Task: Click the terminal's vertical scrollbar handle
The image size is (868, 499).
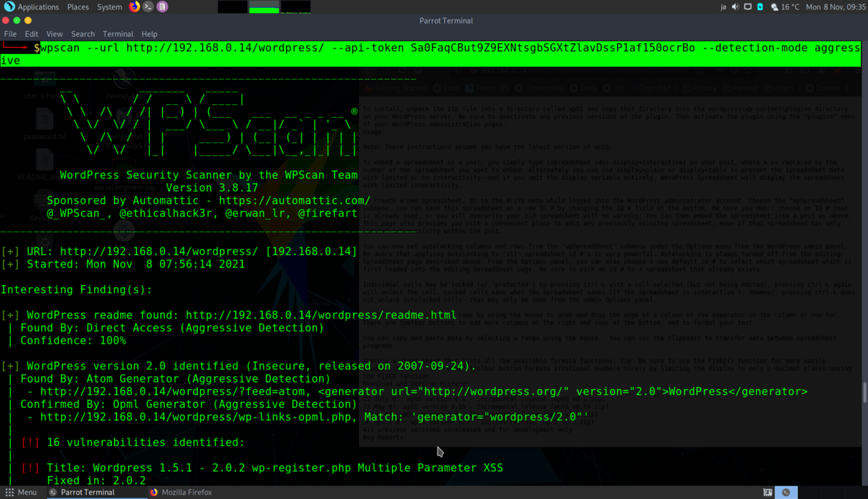Action: [864, 393]
